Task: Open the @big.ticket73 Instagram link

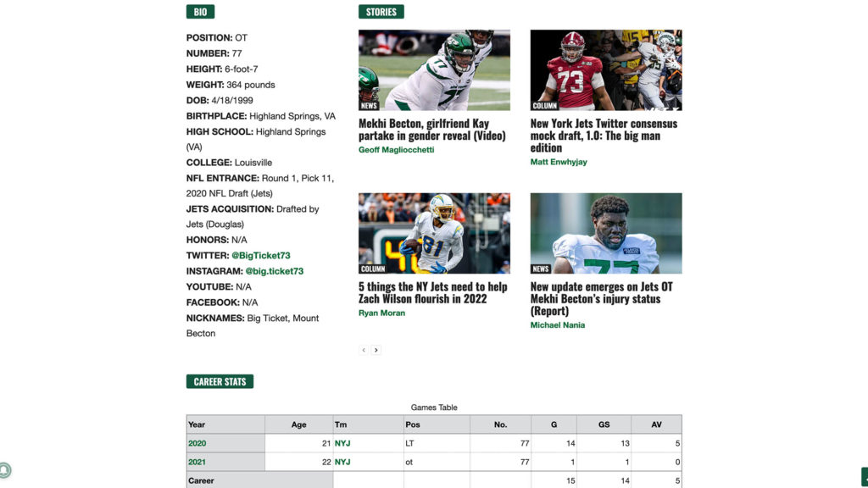Action: coord(274,271)
